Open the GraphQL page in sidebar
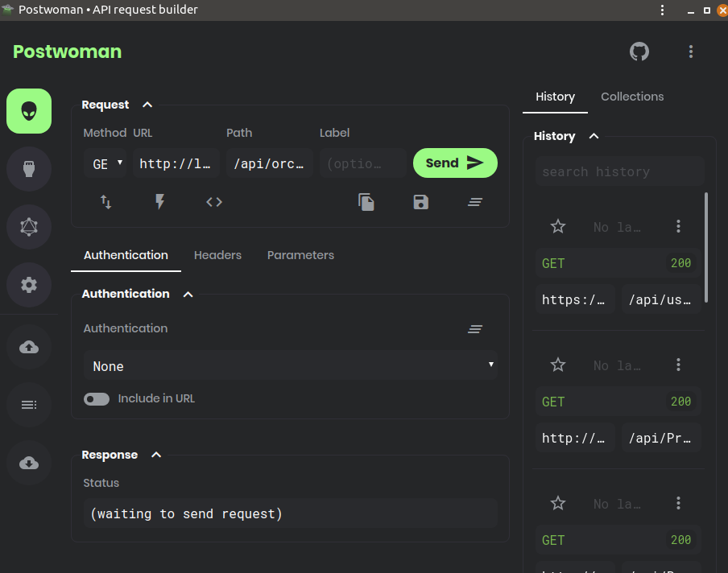The image size is (728, 573). pos(29,227)
